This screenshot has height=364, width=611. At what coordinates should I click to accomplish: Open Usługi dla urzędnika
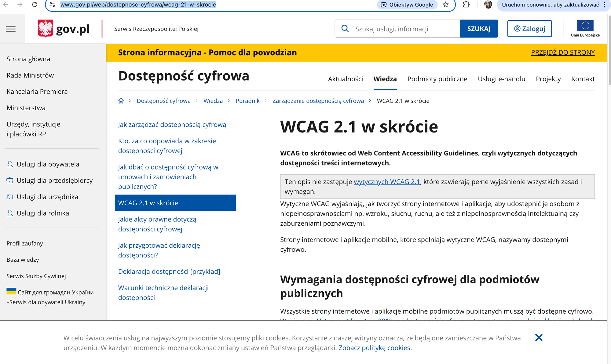pos(42,197)
